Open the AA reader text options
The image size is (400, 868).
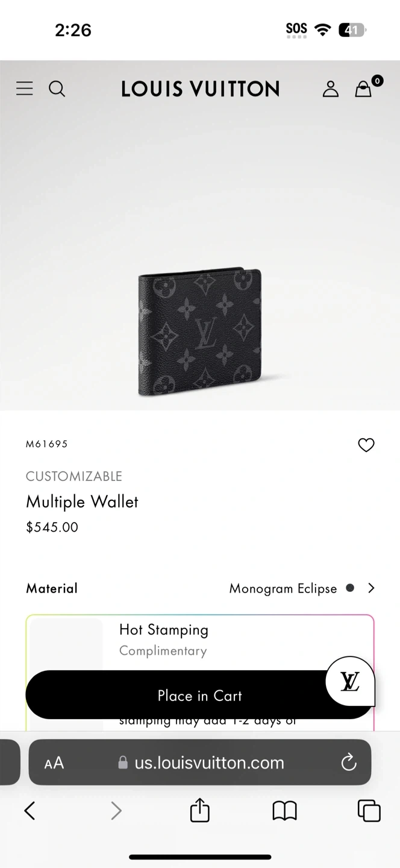pyautogui.click(x=54, y=763)
